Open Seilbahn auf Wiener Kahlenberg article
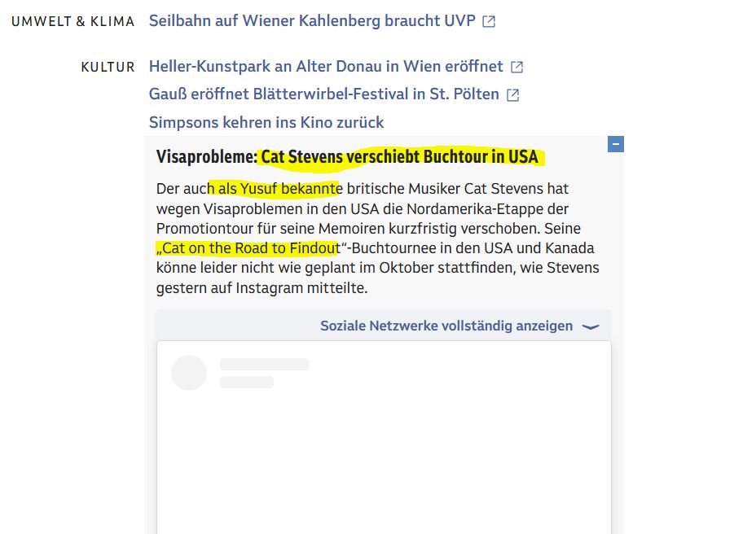The image size is (756, 534). [312, 20]
